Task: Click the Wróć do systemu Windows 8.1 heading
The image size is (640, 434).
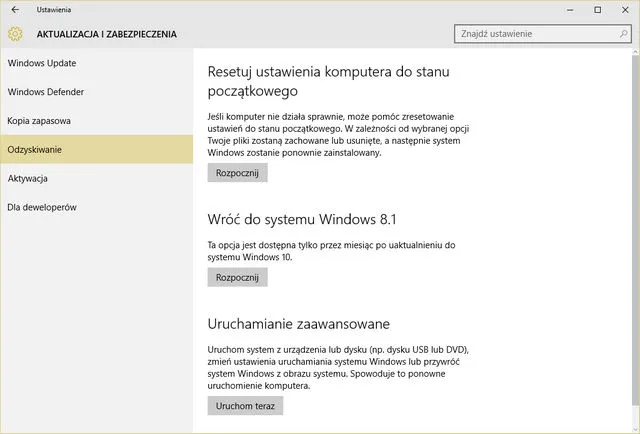Action: coord(302,219)
